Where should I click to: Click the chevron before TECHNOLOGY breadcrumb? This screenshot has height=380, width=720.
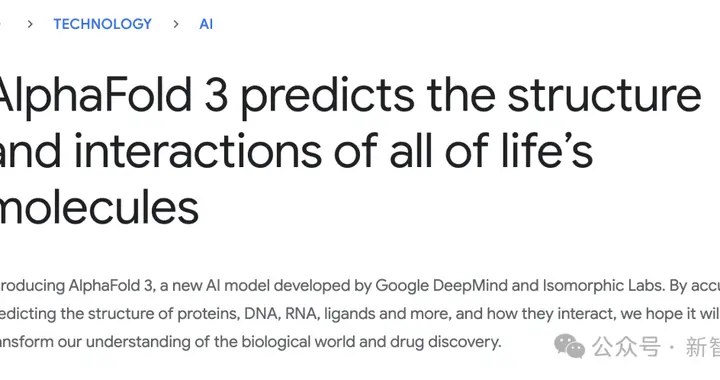tap(30, 24)
